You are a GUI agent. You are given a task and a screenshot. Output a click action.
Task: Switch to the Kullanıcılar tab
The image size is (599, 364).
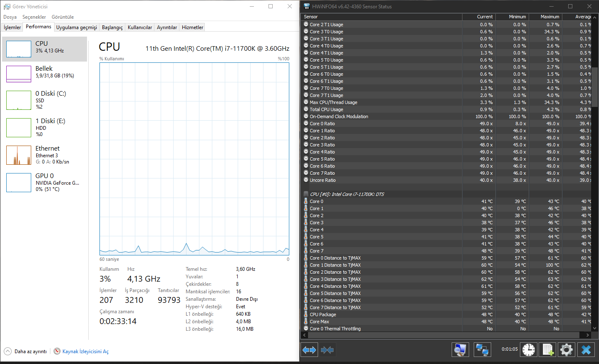tap(140, 27)
